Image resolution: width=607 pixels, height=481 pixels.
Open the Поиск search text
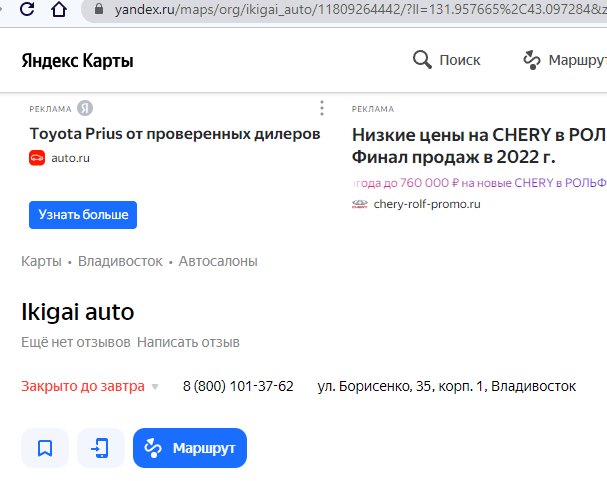460,60
